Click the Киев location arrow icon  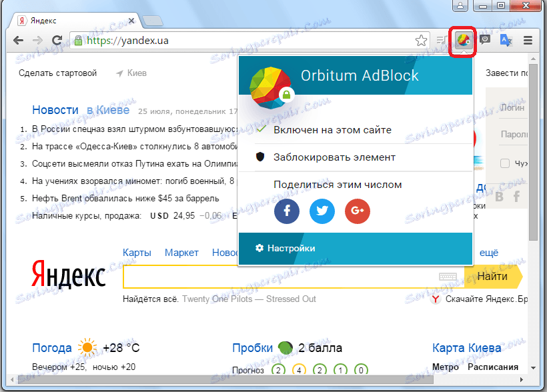point(119,73)
